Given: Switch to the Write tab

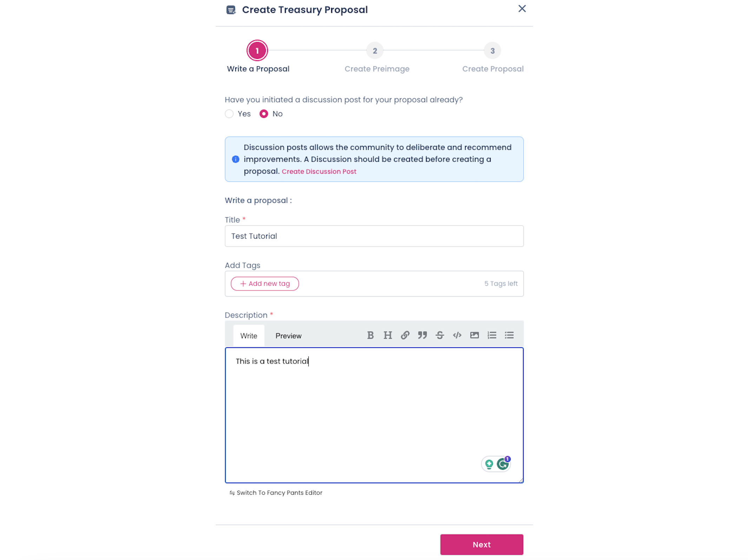Looking at the screenshot, I should (x=249, y=335).
